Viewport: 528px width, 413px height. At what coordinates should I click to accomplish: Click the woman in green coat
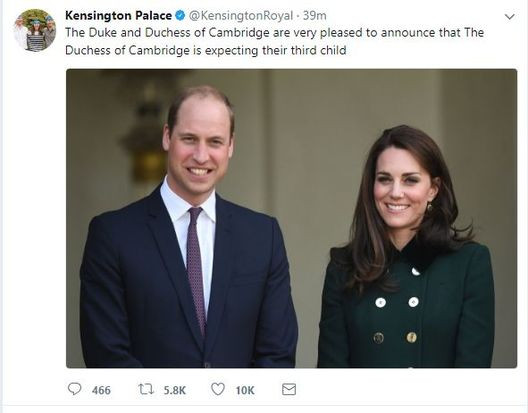click(x=406, y=248)
